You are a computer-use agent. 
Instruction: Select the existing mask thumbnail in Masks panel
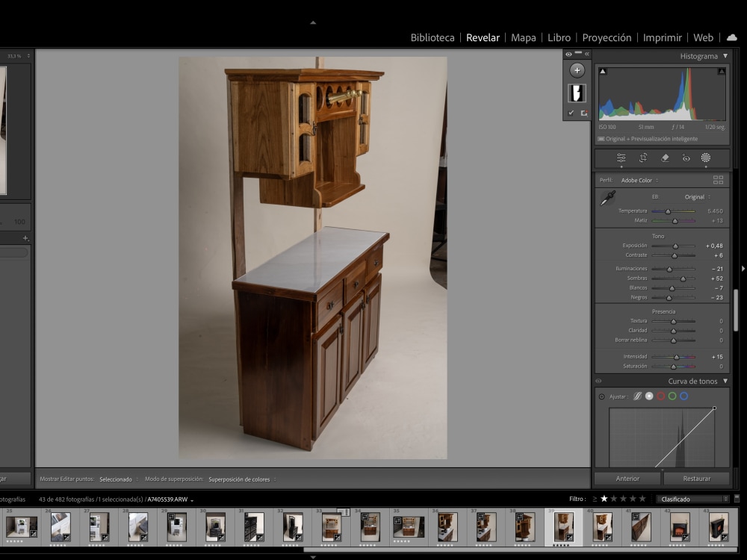pos(577,93)
